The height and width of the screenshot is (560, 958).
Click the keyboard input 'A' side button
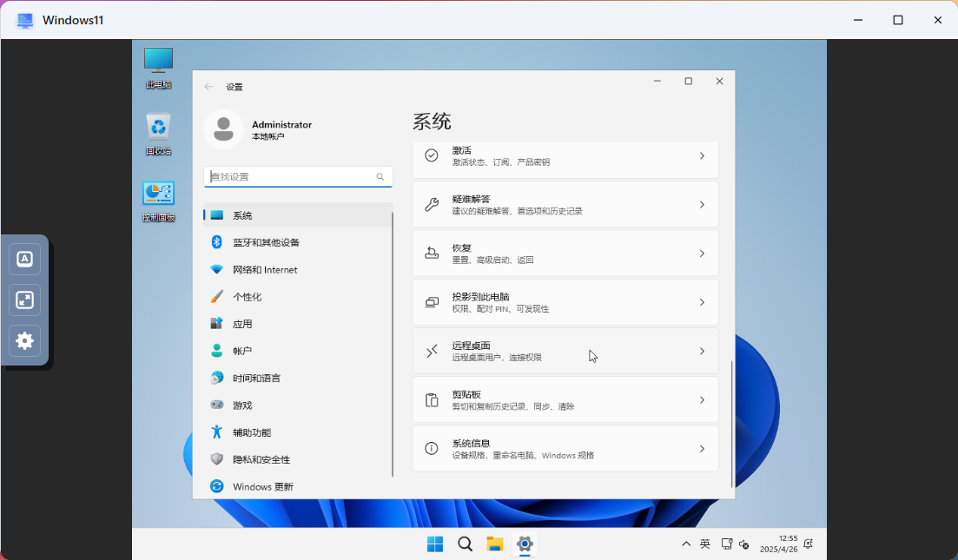(x=25, y=259)
